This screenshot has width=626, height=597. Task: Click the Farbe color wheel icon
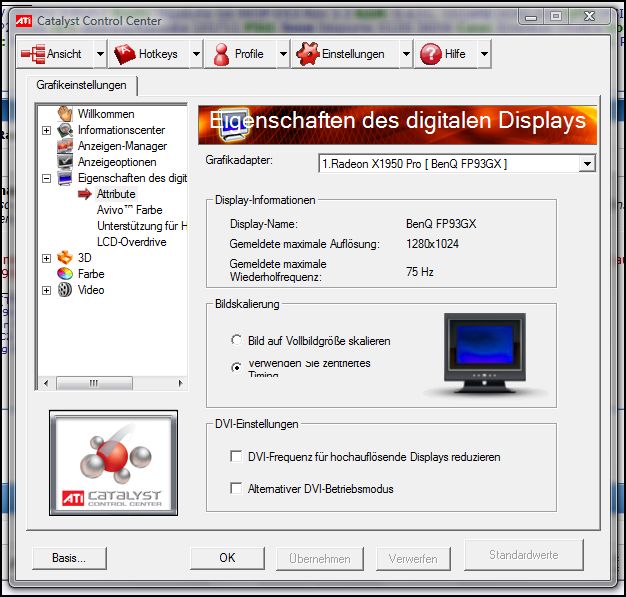pos(65,274)
